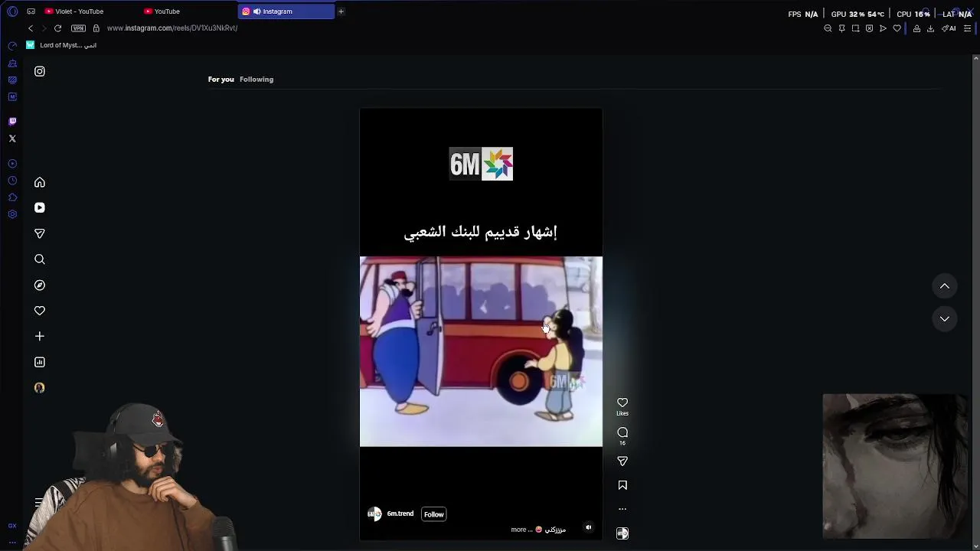Screen dimensions: 980x551
Task: Take a snapshot with the capture icon
Action: [855, 28]
